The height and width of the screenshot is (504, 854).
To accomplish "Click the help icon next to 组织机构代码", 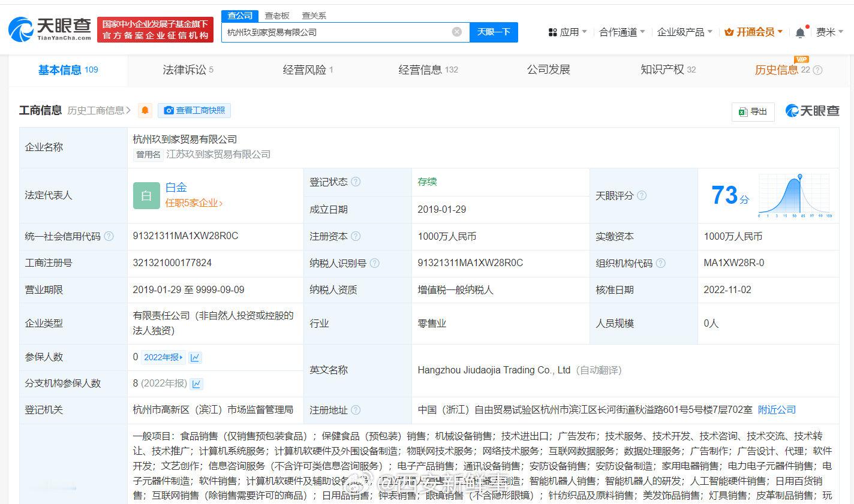I will [x=660, y=263].
